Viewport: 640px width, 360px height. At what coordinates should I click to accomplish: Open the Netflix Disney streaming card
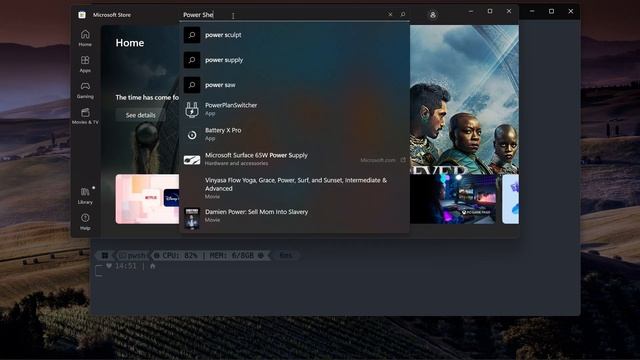point(147,199)
